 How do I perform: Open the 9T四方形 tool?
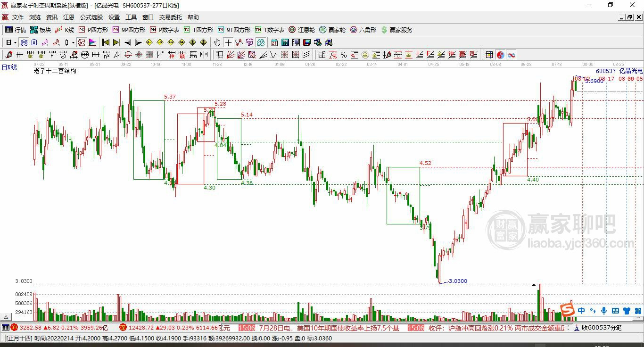coord(234,30)
